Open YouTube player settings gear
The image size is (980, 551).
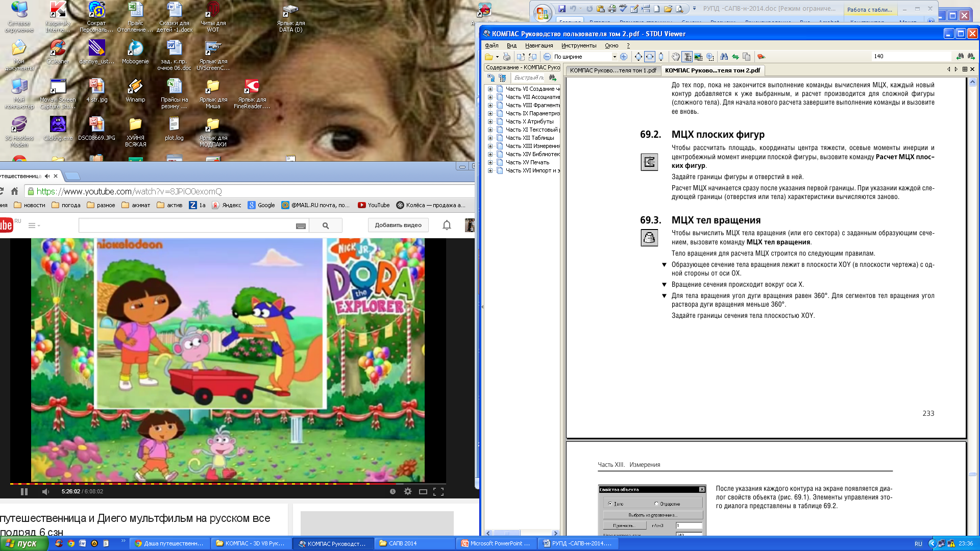[x=407, y=491]
